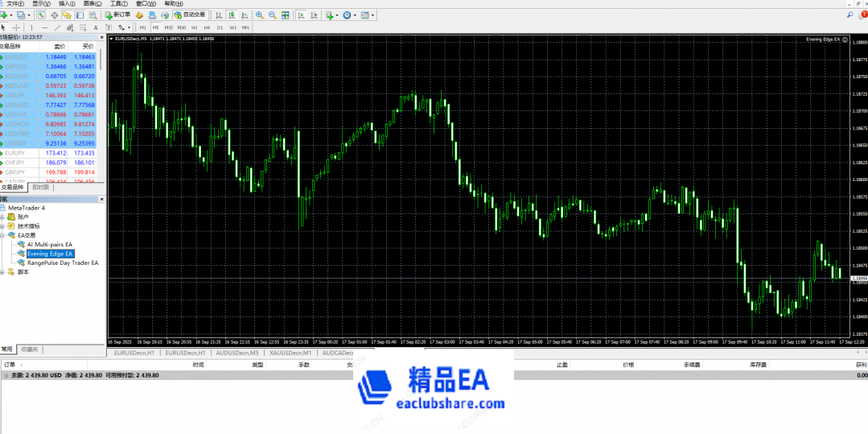868x434 pixels.
Task: Switch chart to line chart type
Action: click(244, 15)
